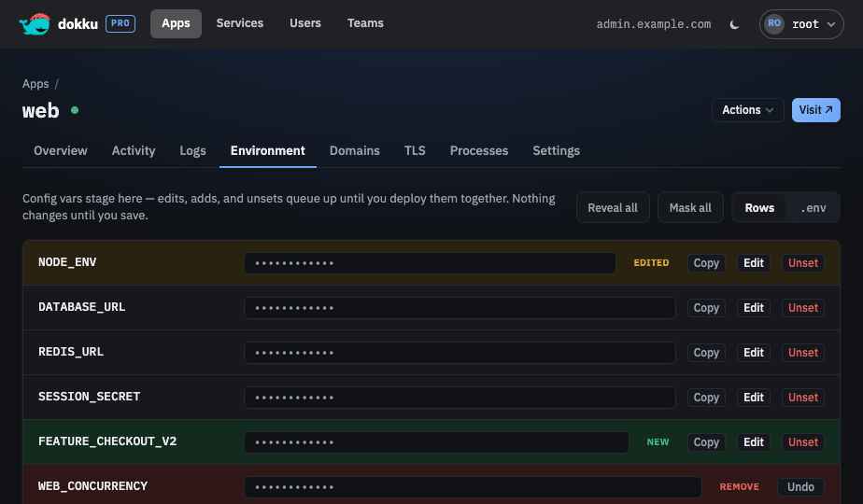The width and height of the screenshot is (863, 504).
Task: Click the REDIS_URL masked value field
Action: [x=460, y=353]
